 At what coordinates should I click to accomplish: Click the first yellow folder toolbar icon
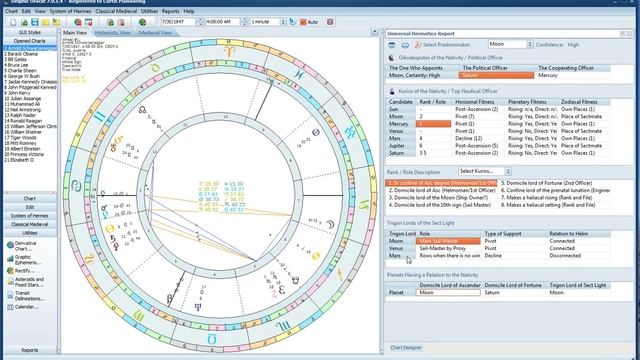click(x=45, y=22)
